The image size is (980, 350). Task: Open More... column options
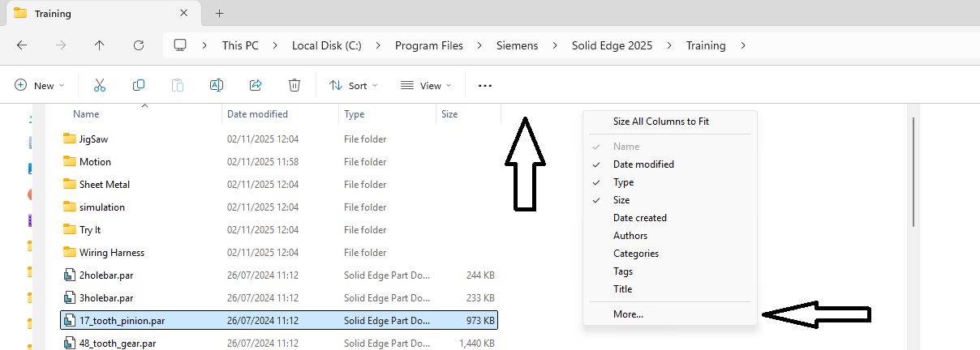[670, 314]
